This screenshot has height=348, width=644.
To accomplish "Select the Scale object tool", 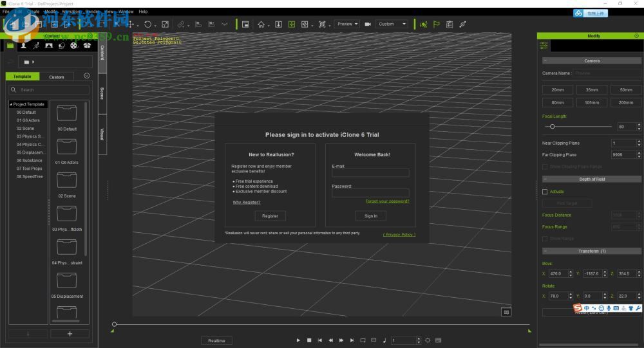I will tap(165, 24).
